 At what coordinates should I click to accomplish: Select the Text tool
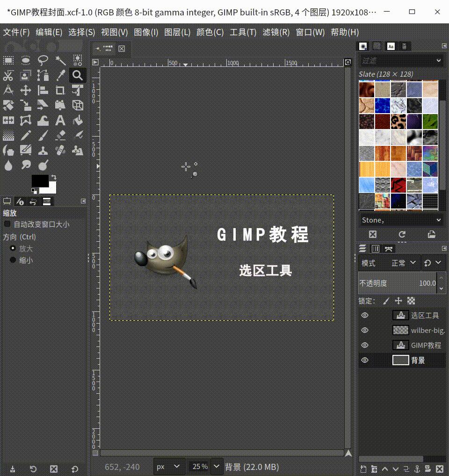(60, 120)
